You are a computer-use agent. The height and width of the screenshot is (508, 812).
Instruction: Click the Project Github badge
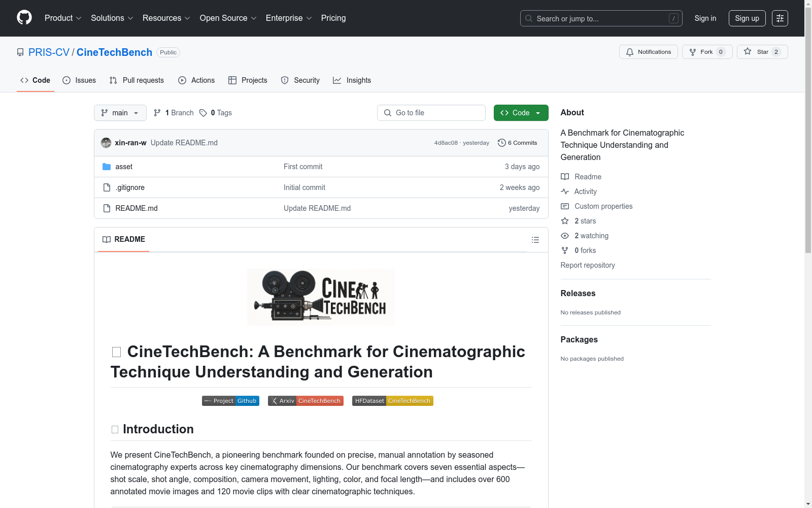pyautogui.click(x=230, y=401)
